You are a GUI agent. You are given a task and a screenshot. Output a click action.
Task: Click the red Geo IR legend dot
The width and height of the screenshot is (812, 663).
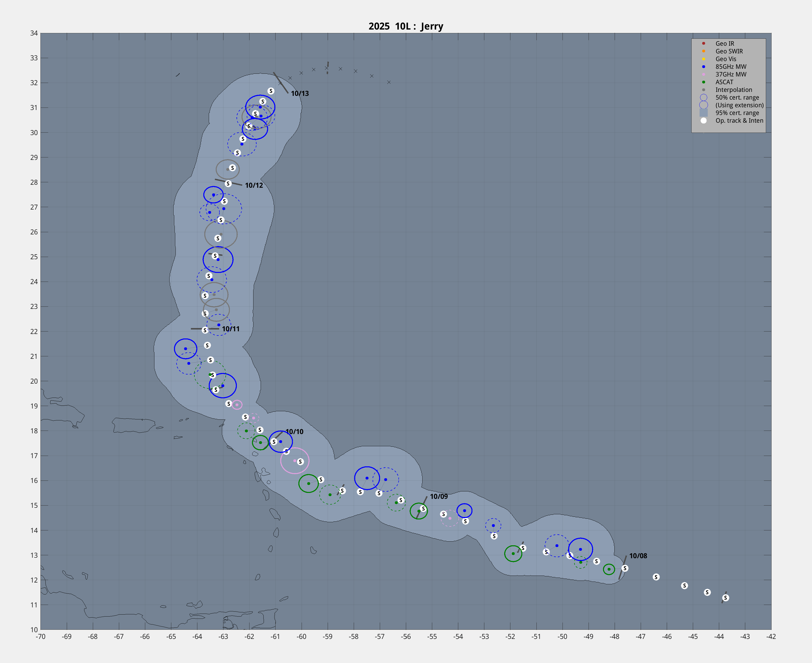point(703,43)
